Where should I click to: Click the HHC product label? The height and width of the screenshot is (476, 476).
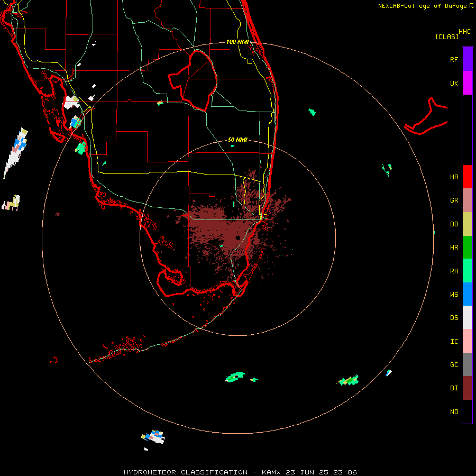(465, 32)
